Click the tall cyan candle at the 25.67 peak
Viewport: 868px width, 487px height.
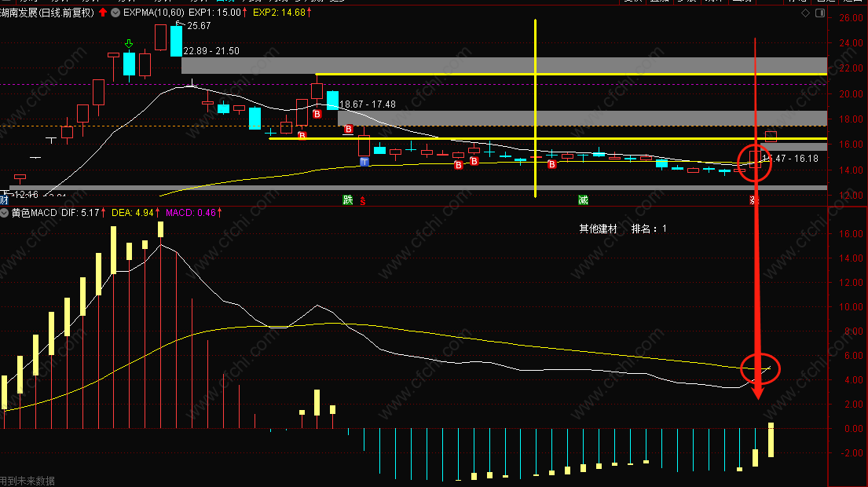point(176,40)
